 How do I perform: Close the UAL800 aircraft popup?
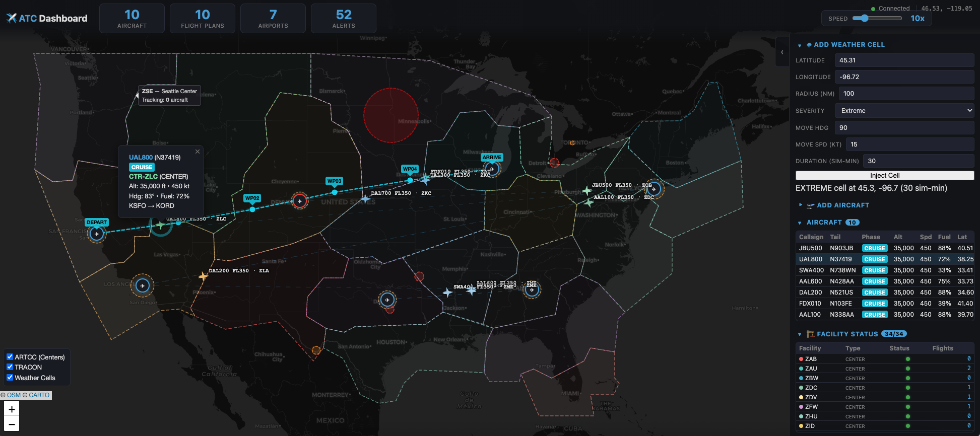(x=198, y=152)
